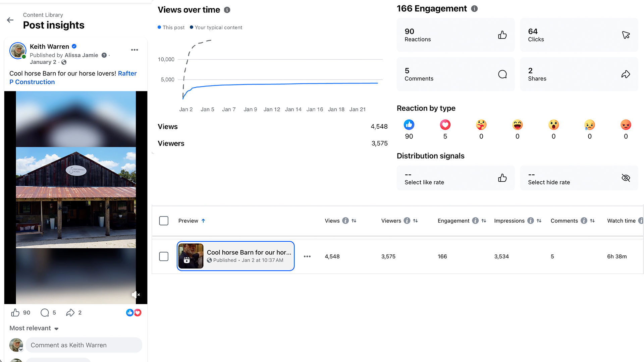
Task: Click the info icon beside Engagement column
Action: click(x=475, y=221)
